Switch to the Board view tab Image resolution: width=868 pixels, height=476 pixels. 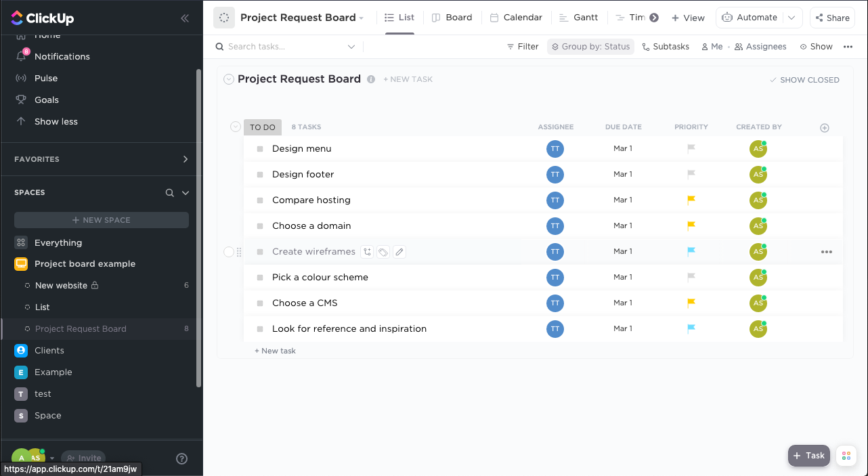(x=452, y=18)
